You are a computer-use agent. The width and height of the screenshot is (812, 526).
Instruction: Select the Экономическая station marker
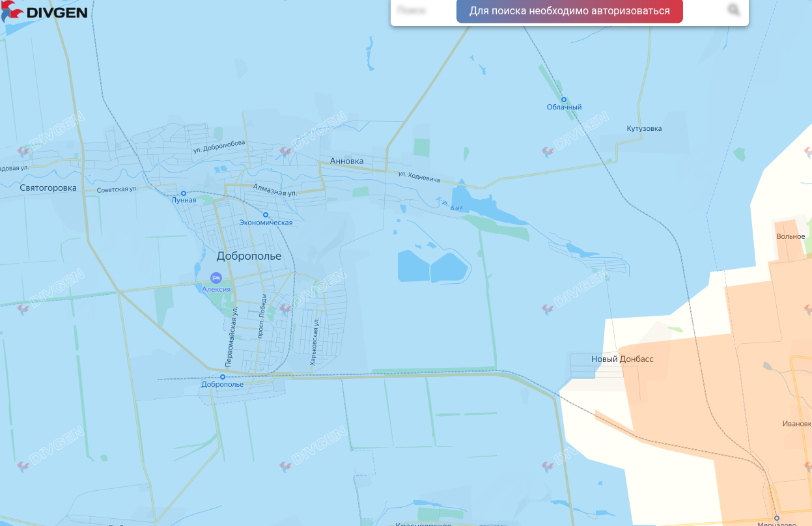click(x=266, y=215)
